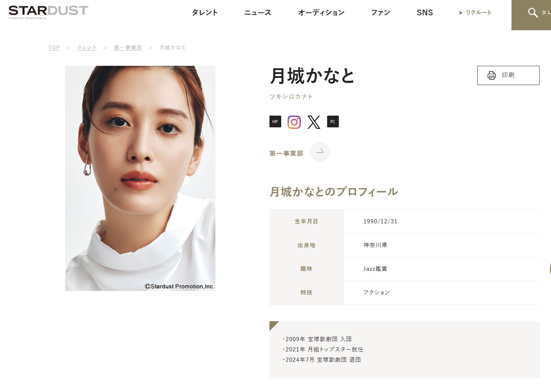Open the X (Twitter) icon link

pos(314,122)
